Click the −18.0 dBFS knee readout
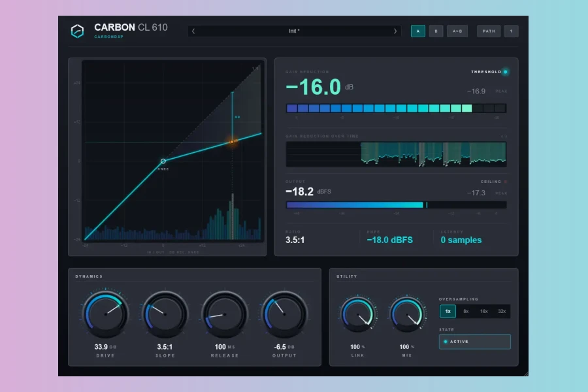This screenshot has height=392, width=588. pyautogui.click(x=389, y=240)
